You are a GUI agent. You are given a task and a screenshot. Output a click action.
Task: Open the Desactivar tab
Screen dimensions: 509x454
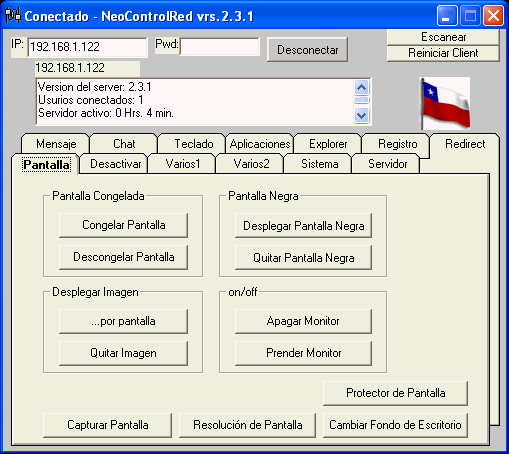coord(115,164)
